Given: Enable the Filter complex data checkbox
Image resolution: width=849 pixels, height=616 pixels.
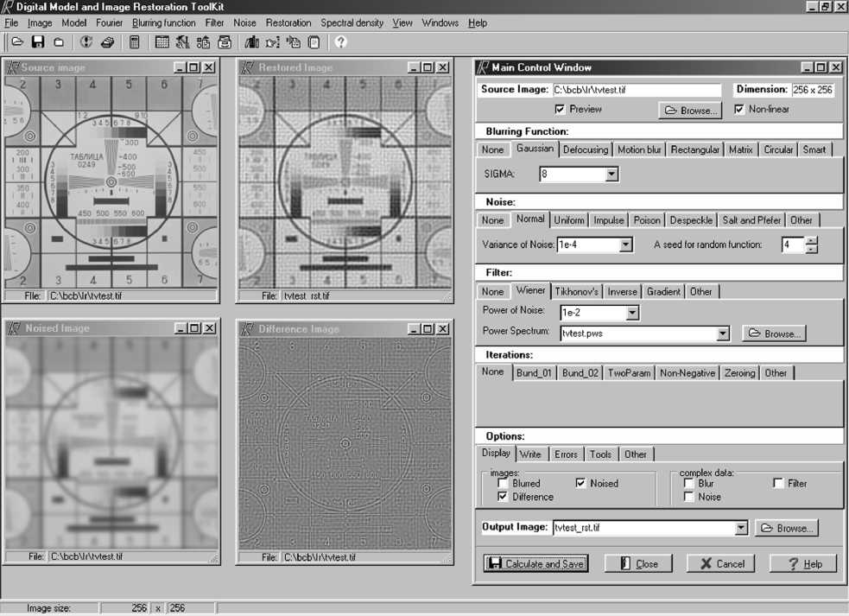Looking at the screenshot, I should (x=778, y=483).
